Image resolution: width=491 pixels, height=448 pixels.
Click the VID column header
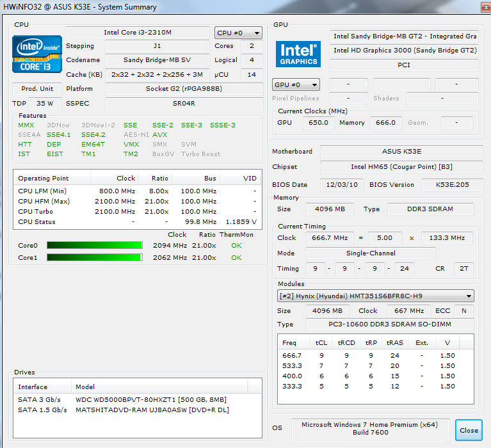[x=241, y=178]
